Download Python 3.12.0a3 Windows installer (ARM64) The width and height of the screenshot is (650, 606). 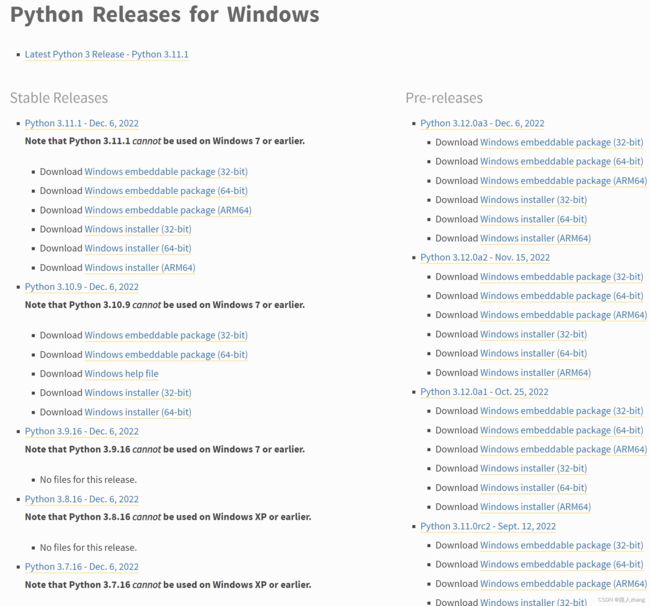535,238
